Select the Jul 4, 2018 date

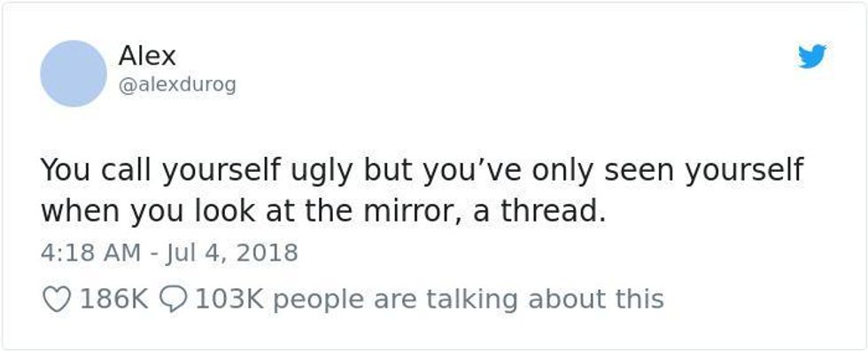(232, 253)
